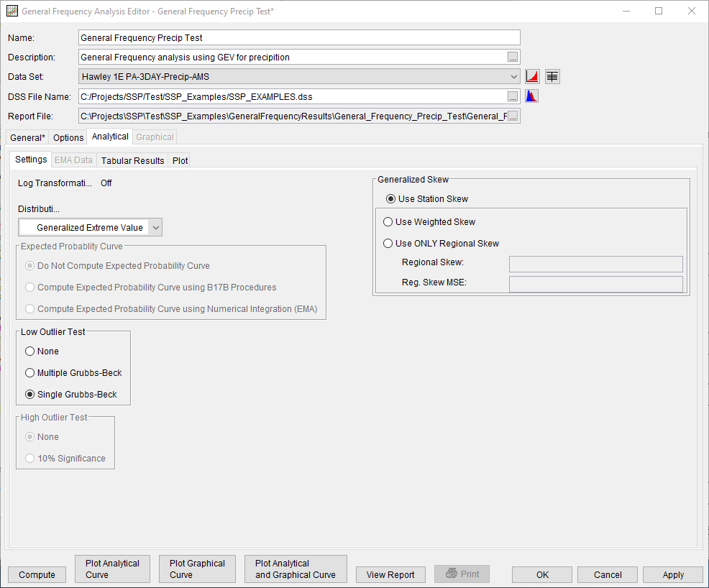
Task: Click the ellipsis button in Description field
Action: click(513, 58)
